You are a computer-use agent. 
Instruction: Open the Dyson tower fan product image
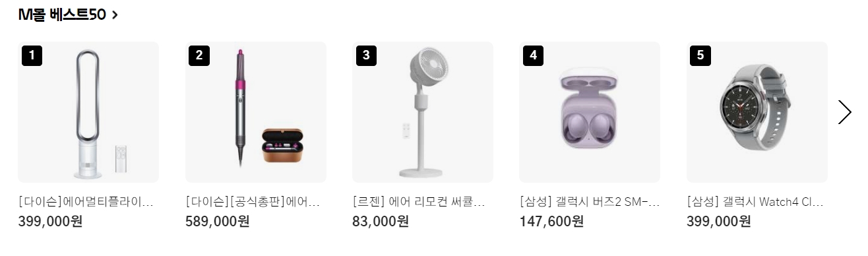click(88, 112)
